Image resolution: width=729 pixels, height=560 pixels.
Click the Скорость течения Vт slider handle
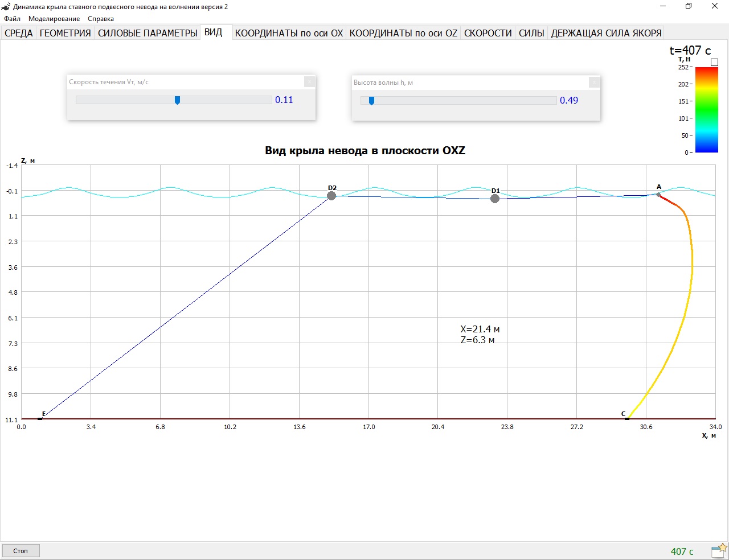click(x=178, y=100)
